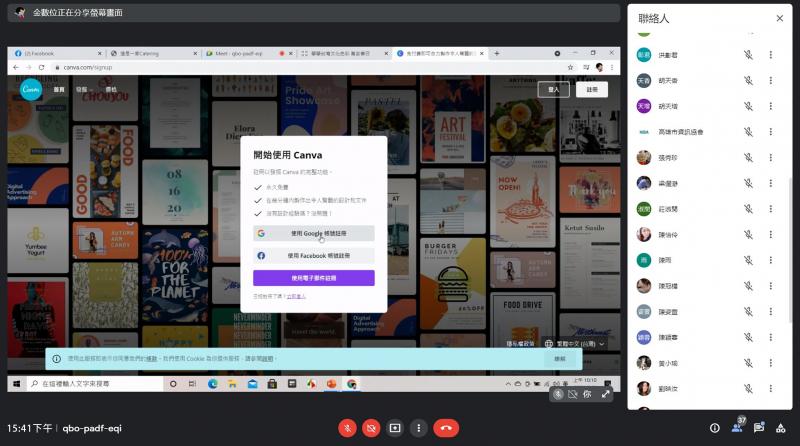Open the three-dot more options in call controls
Screen dimensions: 800x446
coord(419,428)
